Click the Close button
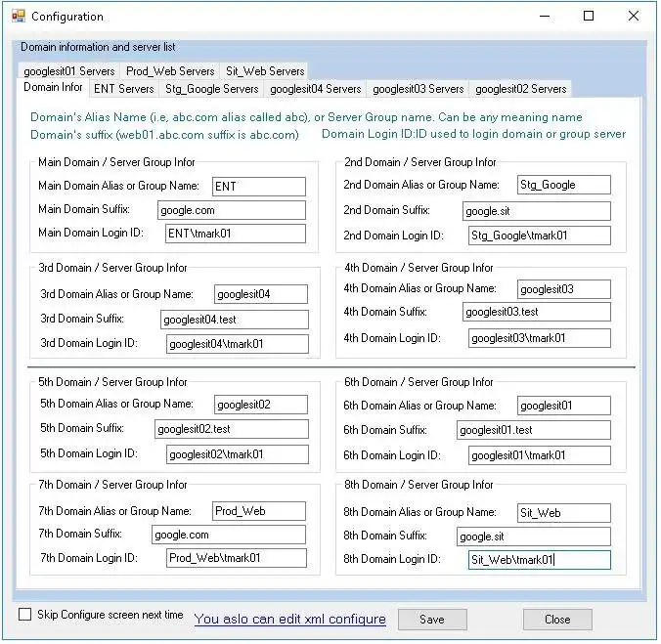 coord(557,620)
